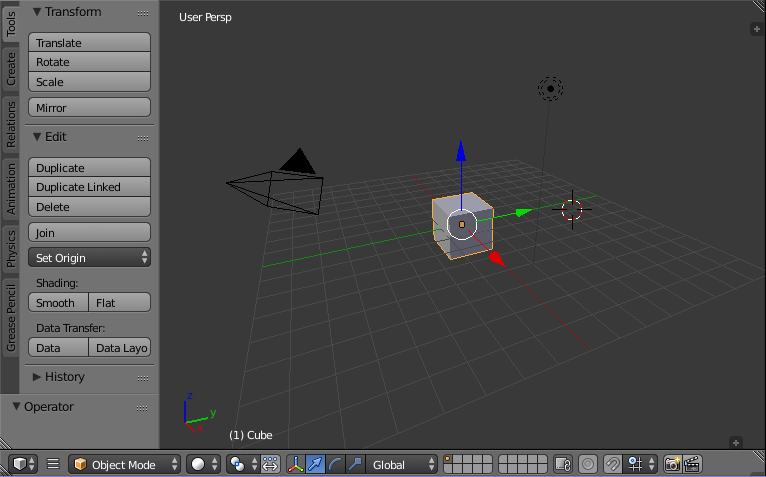Image resolution: width=766 pixels, height=477 pixels.
Task: Open the viewport shading sphere dropdown
Action: (x=203, y=464)
